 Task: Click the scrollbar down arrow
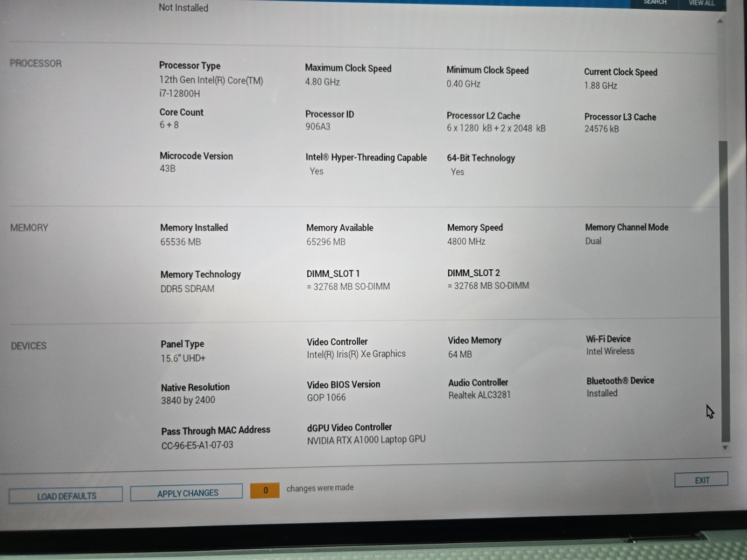point(725,448)
